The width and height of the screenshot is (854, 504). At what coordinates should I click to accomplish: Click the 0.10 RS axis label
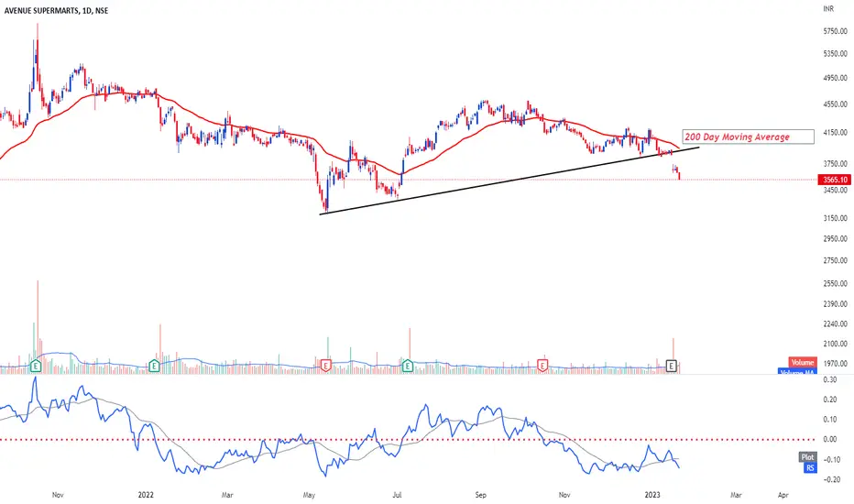830,419
